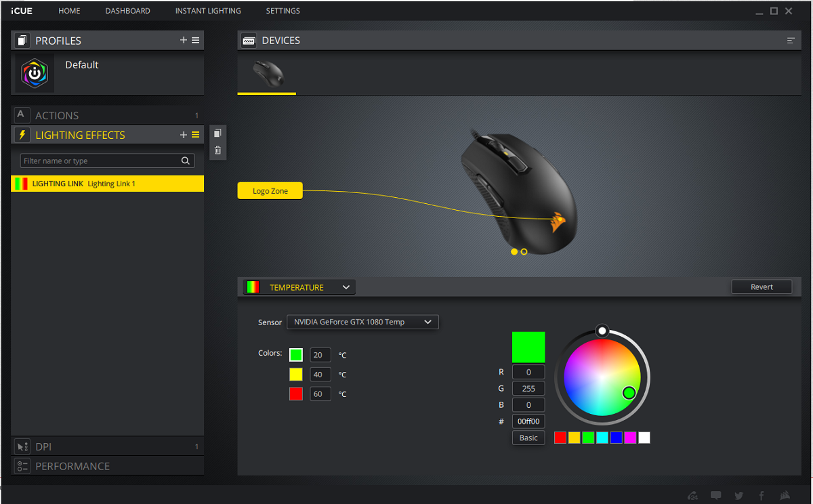Open the Sensor dropdown for GTX 1080 Temp
Viewport: 813px width, 504px height.
pyautogui.click(x=362, y=322)
